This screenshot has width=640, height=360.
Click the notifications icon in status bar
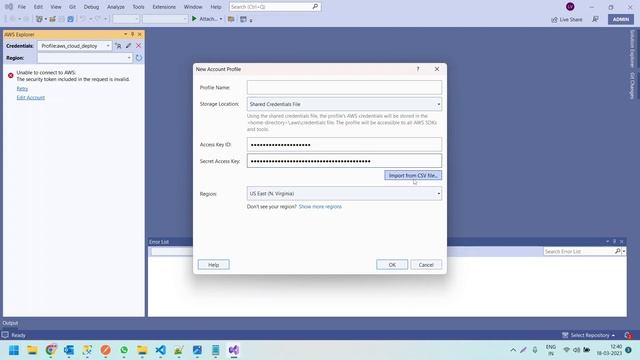click(628, 335)
